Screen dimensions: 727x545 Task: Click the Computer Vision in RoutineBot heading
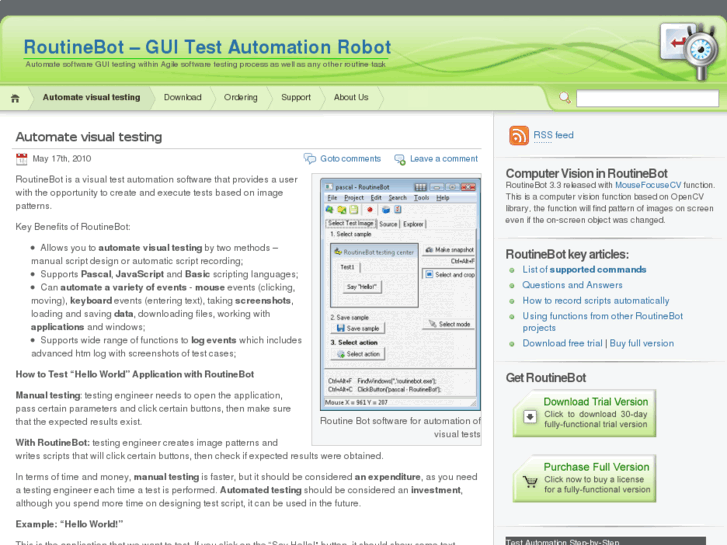pos(586,173)
